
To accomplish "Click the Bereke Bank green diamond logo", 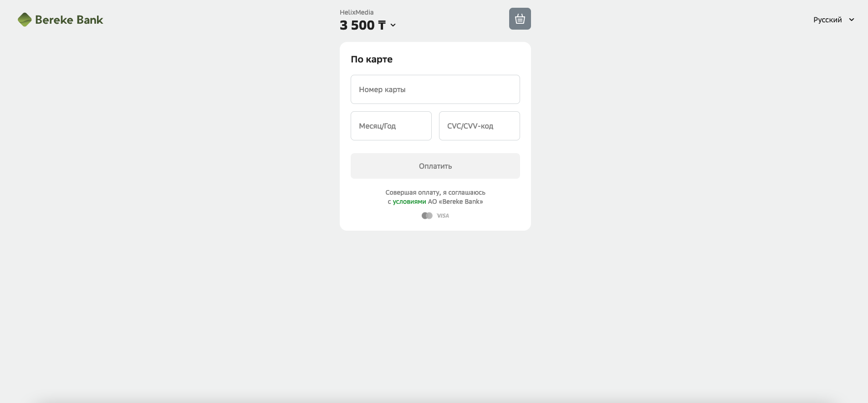I will 25,20.
